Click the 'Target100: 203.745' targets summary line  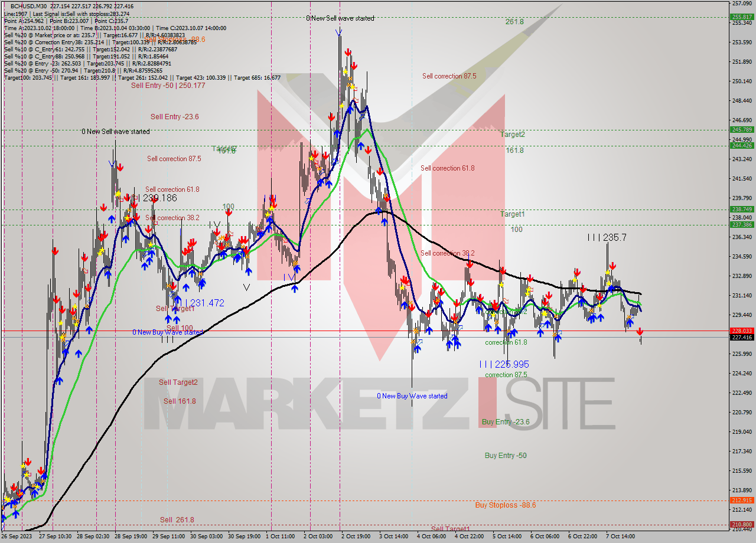(142, 78)
